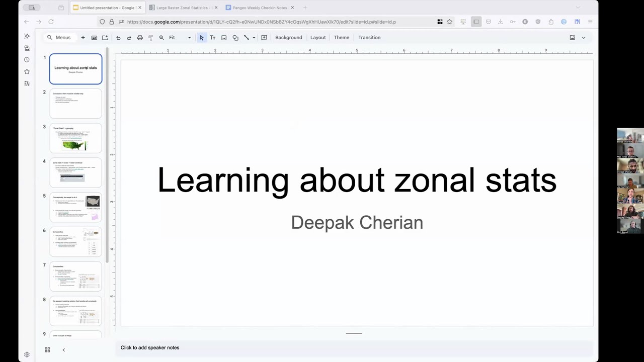Click the browser extensions puzzle icon

(551, 22)
